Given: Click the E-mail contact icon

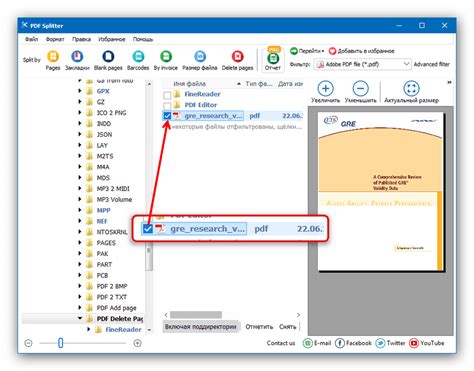Looking at the screenshot, I should click(307, 343).
